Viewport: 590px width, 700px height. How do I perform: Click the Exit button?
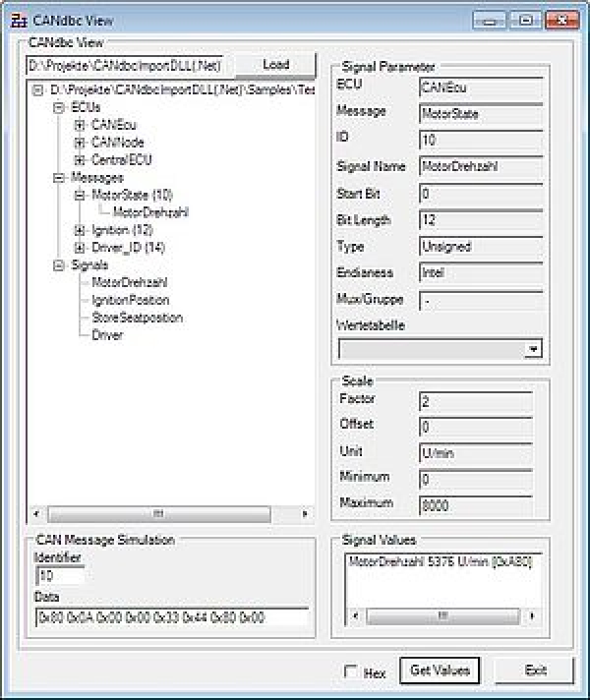click(x=535, y=671)
